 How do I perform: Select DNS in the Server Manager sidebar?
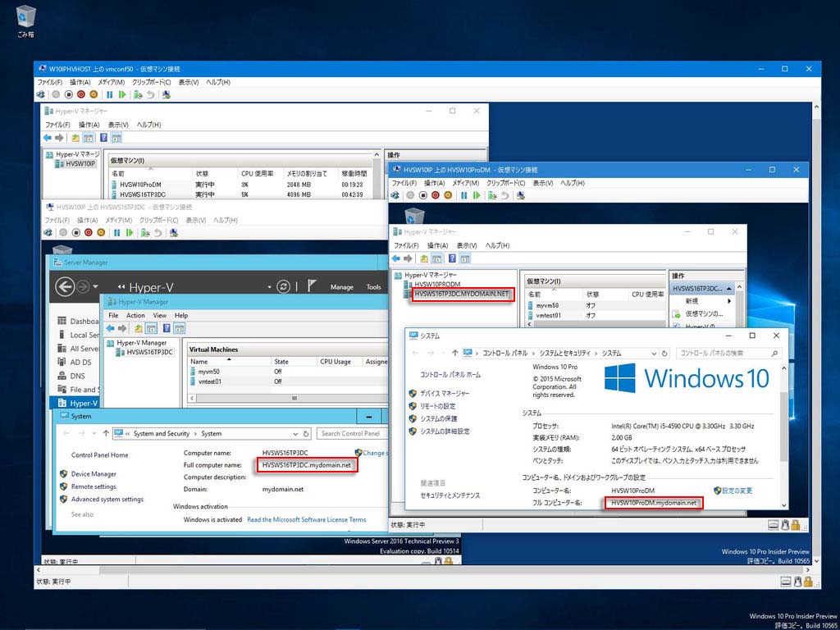pyautogui.click(x=78, y=376)
